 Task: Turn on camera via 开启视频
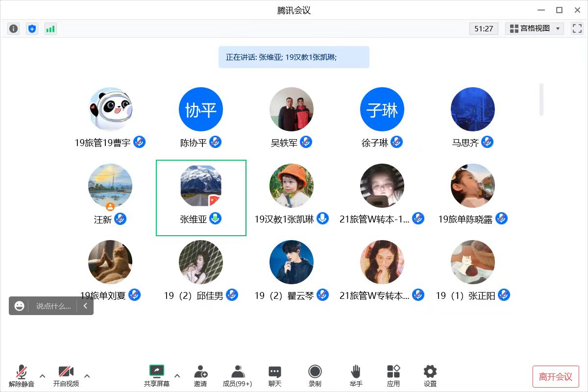(x=66, y=376)
